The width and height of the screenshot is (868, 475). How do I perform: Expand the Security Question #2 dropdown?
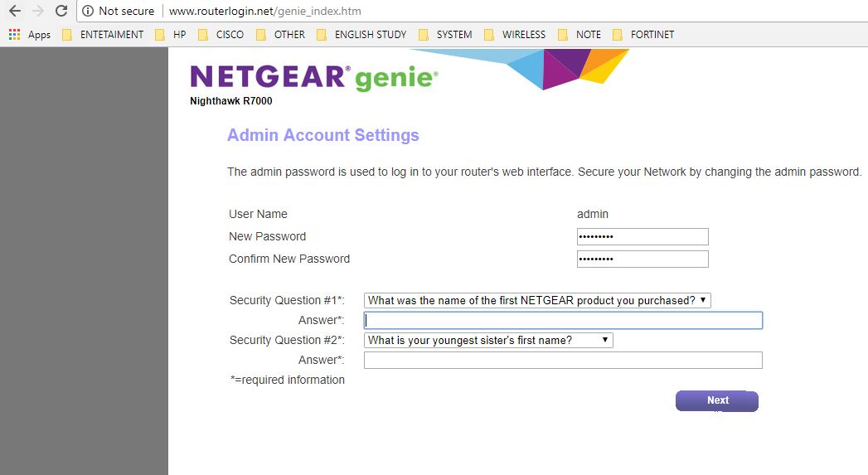[x=488, y=340]
